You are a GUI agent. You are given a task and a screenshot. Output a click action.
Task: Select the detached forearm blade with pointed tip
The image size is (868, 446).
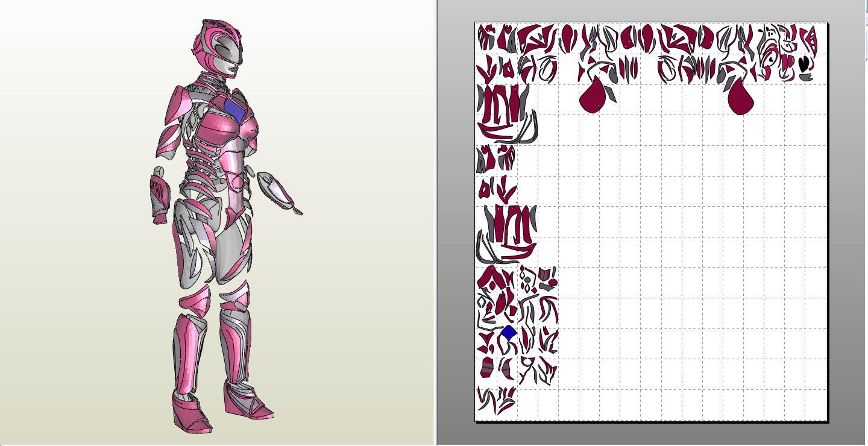click(x=279, y=193)
